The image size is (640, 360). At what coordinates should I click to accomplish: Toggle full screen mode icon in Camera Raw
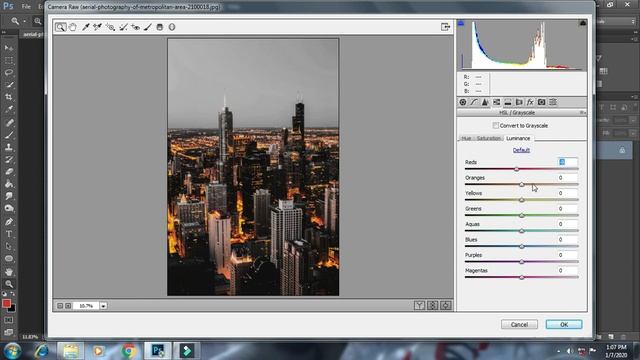445,27
